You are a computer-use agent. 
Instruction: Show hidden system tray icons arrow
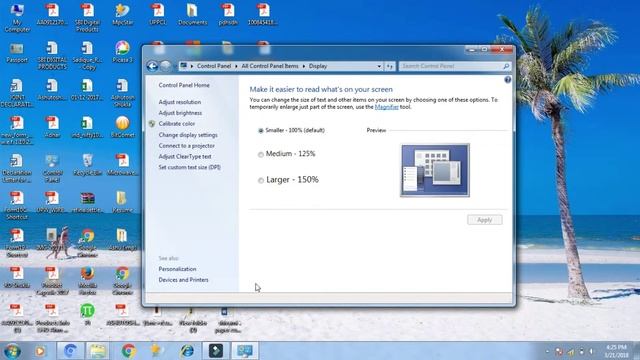pos(547,351)
